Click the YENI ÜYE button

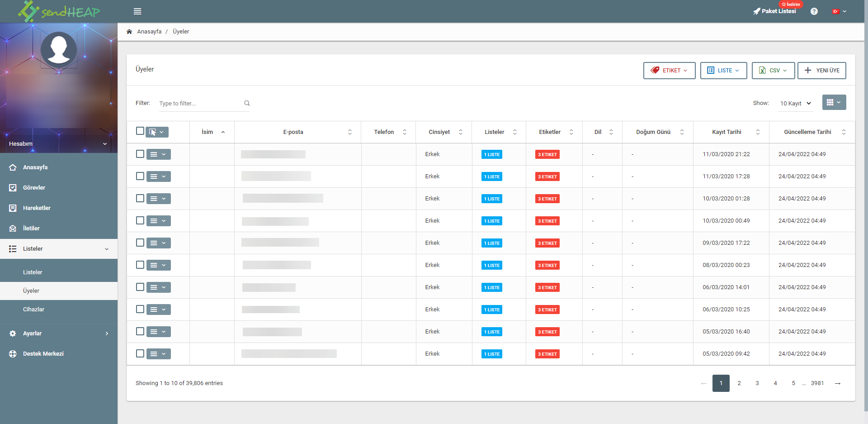[x=821, y=71]
